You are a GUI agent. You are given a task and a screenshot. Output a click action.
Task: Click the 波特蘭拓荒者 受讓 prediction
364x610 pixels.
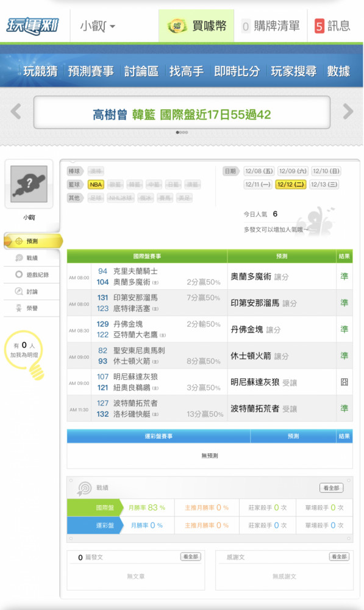[263, 409]
